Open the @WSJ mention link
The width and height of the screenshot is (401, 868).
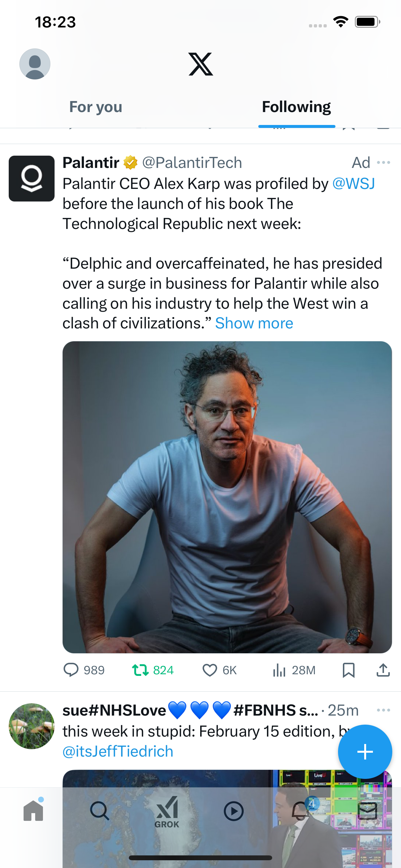tap(354, 184)
